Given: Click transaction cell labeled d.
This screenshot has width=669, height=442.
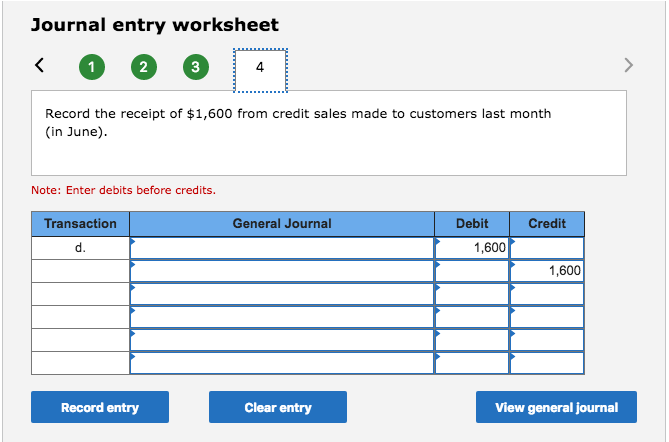Looking at the screenshot, I should (x=80, y=248).
